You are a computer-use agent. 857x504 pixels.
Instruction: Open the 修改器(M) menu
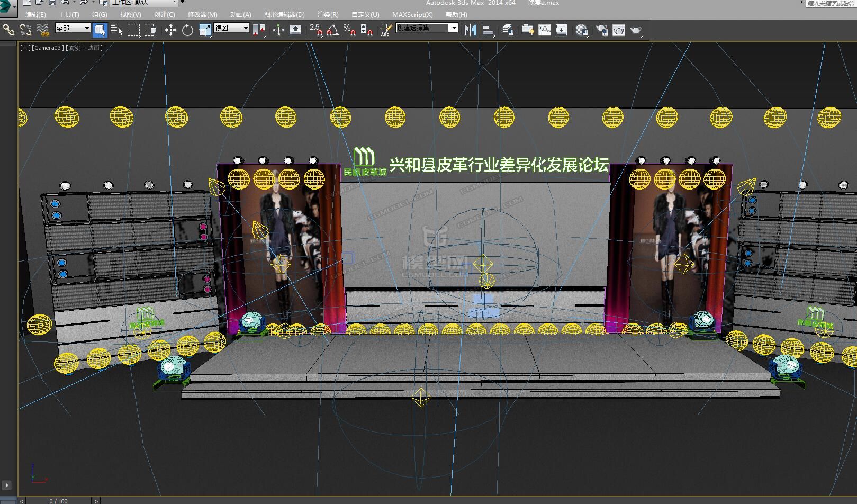coord(202,15)
